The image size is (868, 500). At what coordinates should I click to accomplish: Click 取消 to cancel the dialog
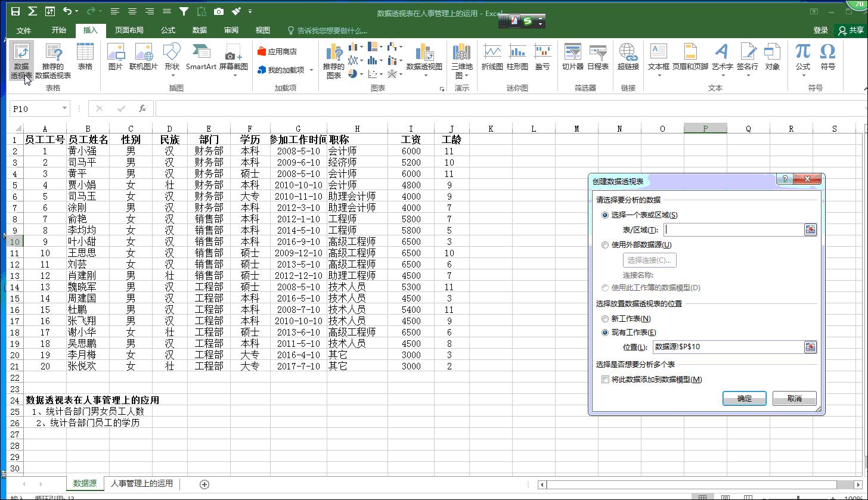pos(795,399)
